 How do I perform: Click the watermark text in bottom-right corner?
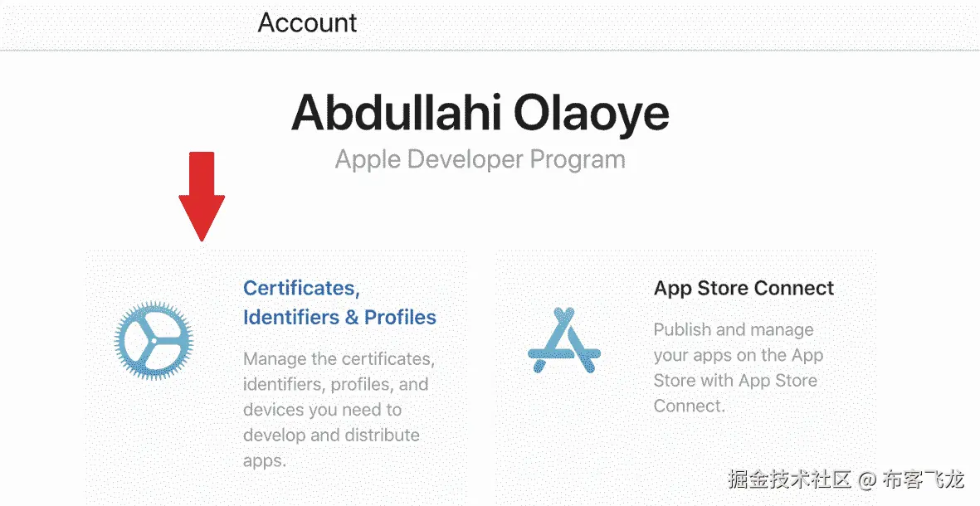[x=846, y=479]
